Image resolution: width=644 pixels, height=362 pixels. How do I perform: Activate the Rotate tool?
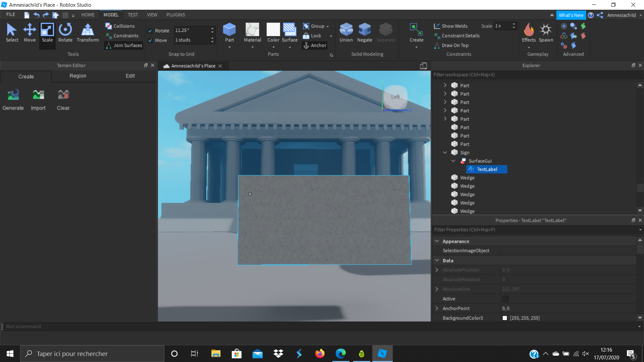click(65, 33)
